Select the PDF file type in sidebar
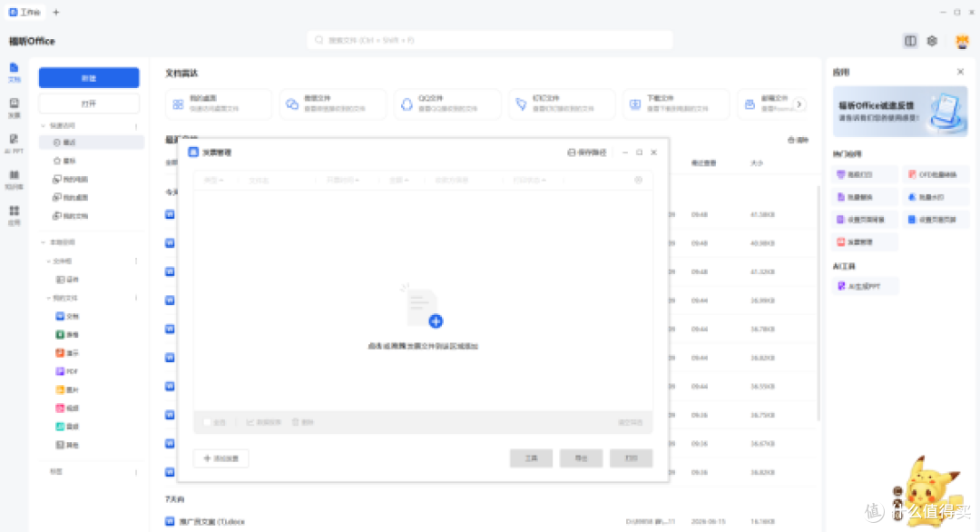980x532 pixels. [92, 371]
